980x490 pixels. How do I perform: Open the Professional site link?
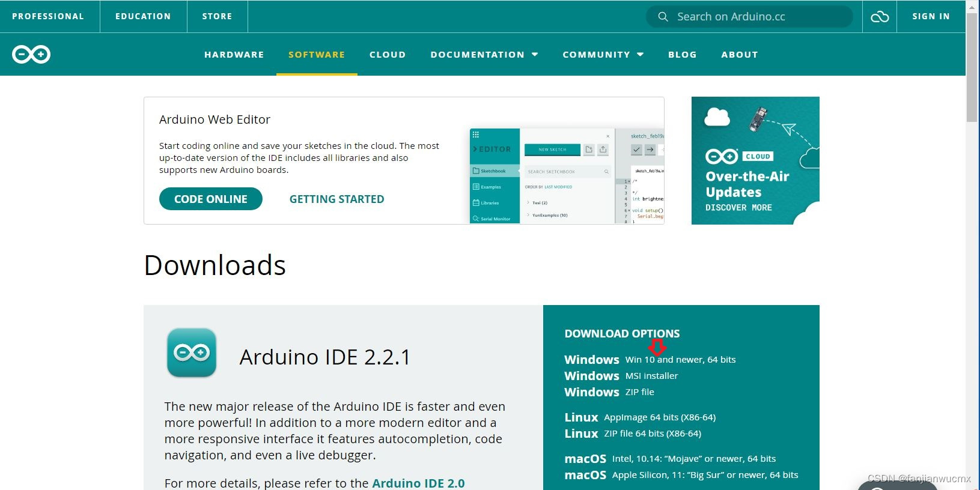click(x=48, y=16)
